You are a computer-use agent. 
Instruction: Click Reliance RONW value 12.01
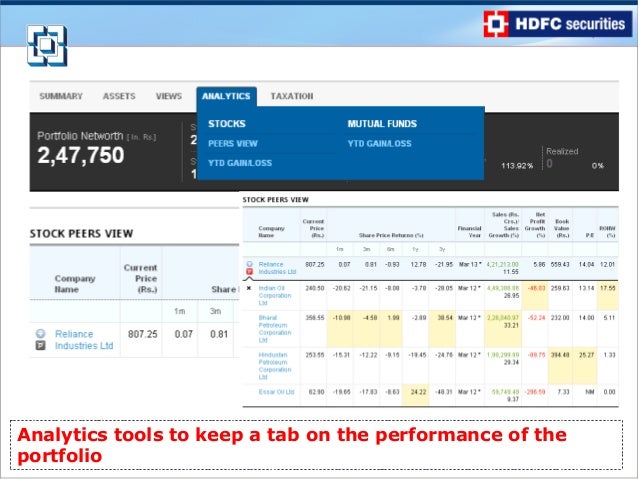click(x=607, y=265)
